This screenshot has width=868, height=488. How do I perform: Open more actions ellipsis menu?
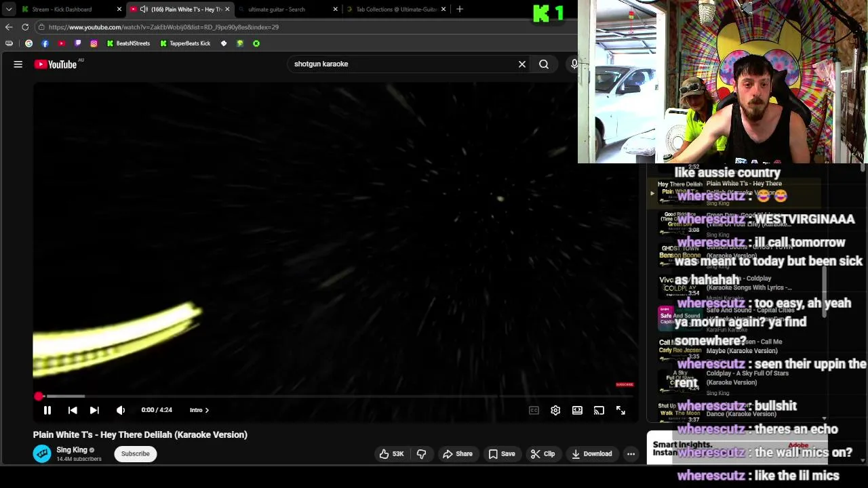point(631,454)
